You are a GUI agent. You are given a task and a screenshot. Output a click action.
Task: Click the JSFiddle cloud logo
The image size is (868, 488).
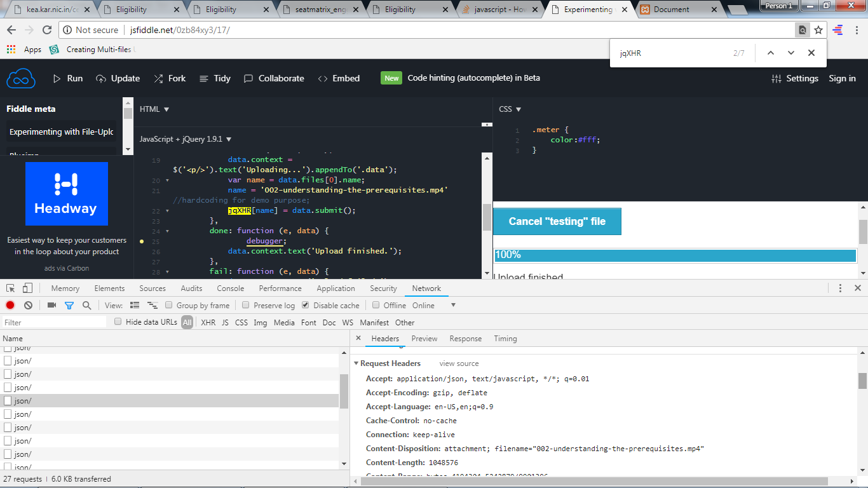[21, 78]
